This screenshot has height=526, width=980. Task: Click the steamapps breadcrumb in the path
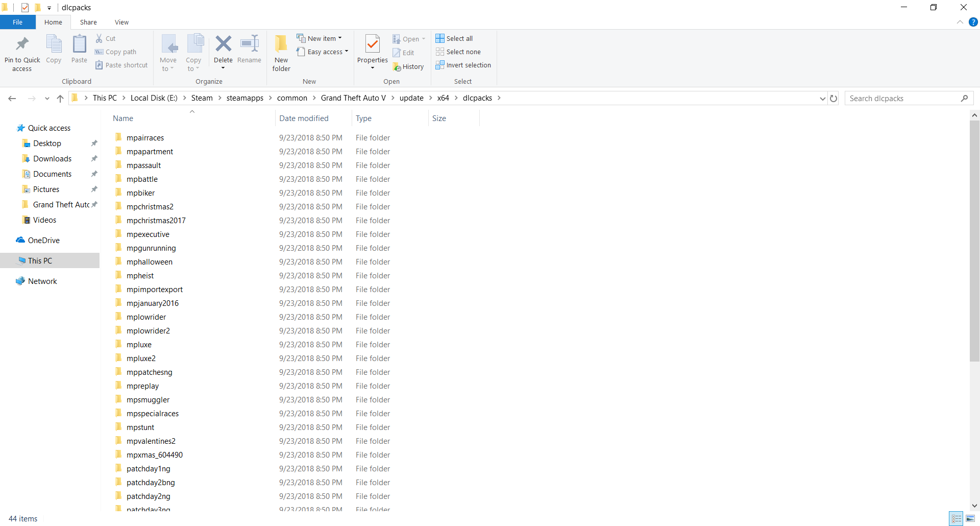tap(245, 98)
